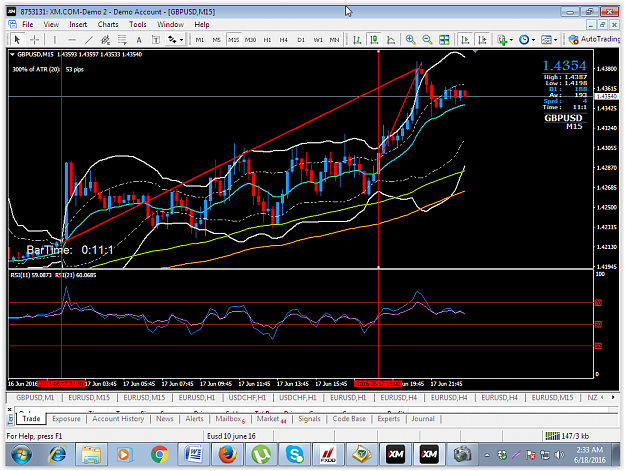
Task: Open the Tools menu
Action: pos(138,24)
